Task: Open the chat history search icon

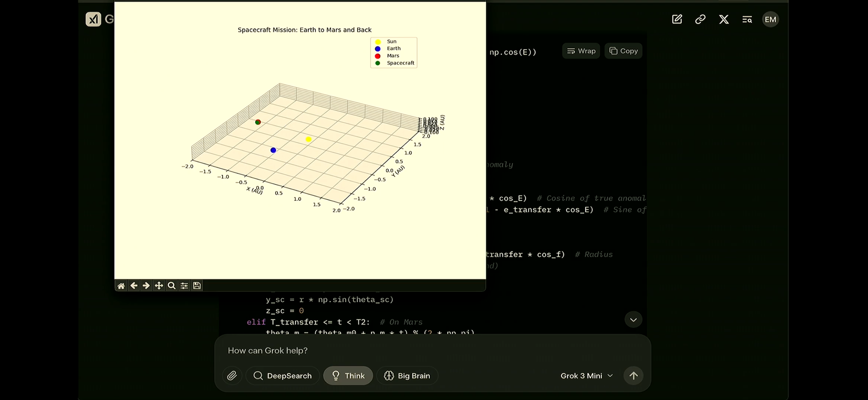Action: [x=747, y=19]
